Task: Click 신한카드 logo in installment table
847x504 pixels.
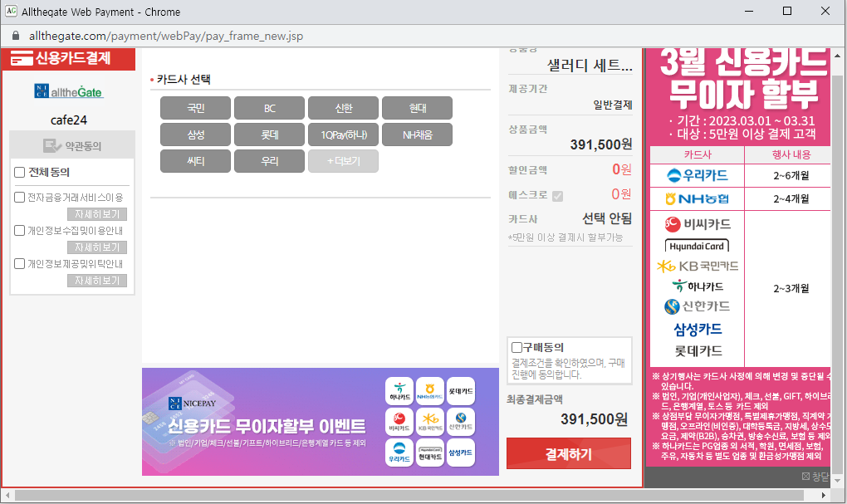Action: [698, 306]
